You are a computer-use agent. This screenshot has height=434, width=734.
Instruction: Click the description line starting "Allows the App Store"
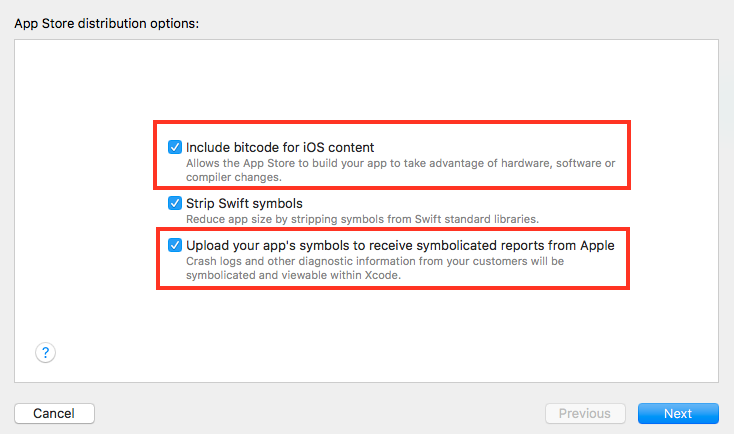pyautogui.click(x=401, y=163)
